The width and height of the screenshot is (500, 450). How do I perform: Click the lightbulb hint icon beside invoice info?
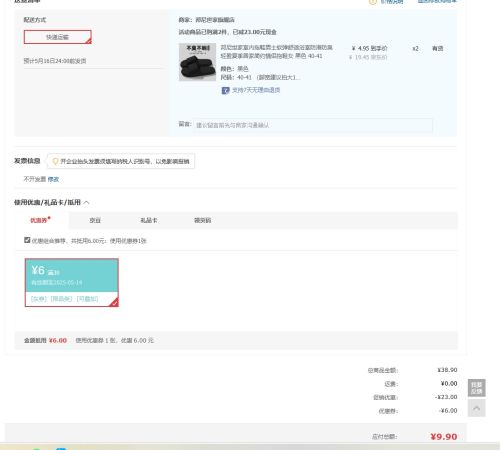tap(55, 161)
